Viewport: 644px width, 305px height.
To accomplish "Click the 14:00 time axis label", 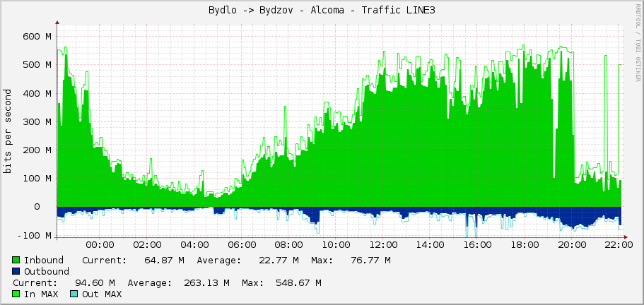I will coord(430,245).
